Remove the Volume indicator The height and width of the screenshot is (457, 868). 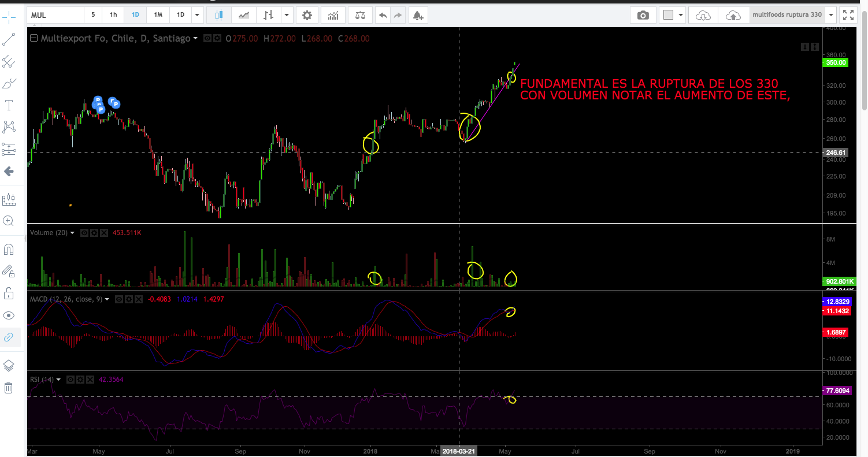(x=104, y=233)
